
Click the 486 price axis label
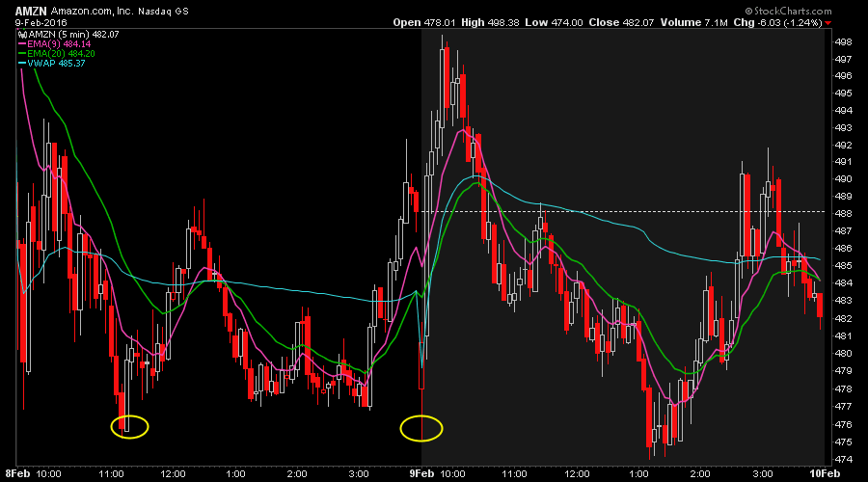click(843, 249)
